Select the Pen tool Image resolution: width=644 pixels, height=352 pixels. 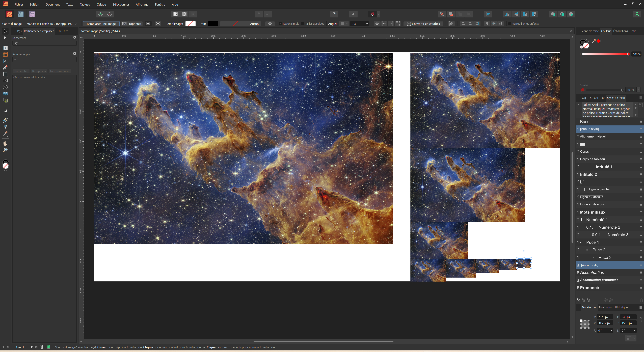click(x=5, y=68)
